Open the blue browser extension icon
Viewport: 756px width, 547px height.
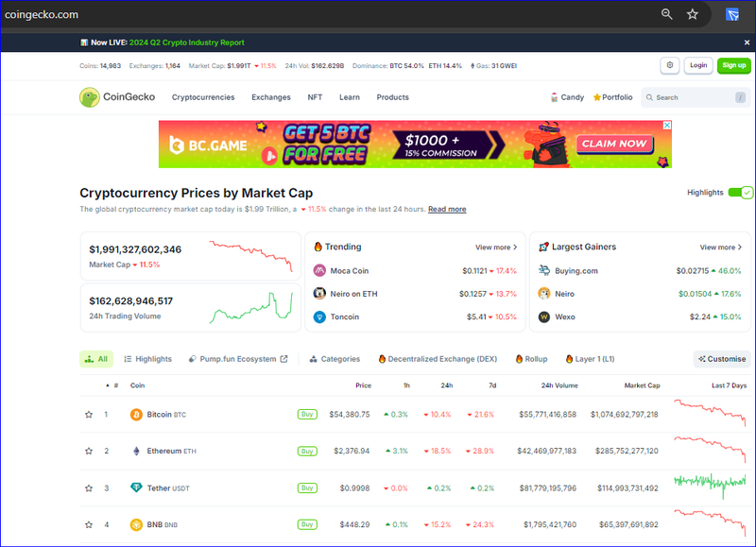click(x=732, y=14)
